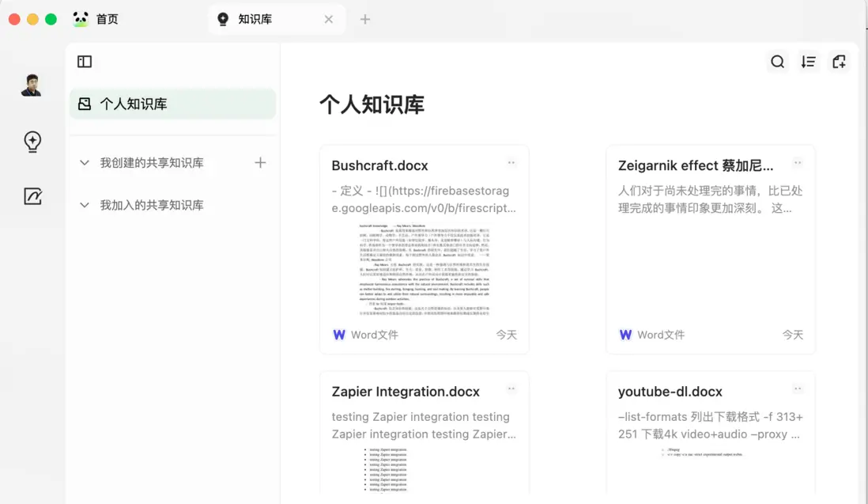Click youtube-dl.docx preview thumbnail
The height and width of the screenshot is (504, 868).
point(704,453)
